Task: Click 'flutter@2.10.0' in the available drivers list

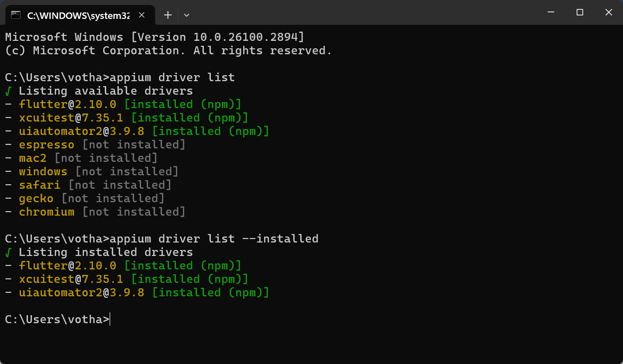Action: [x=68, y=104]
